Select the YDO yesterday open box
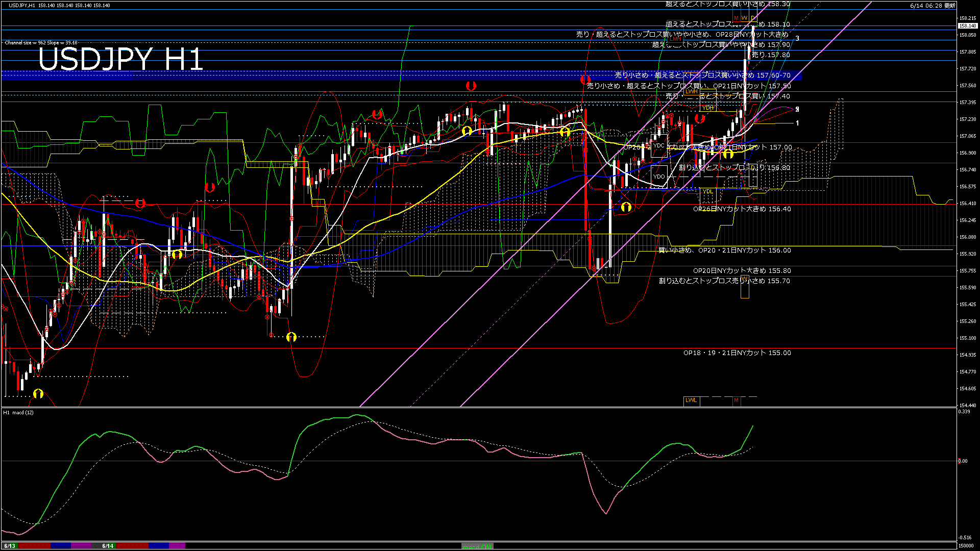The image size is (980, 551). (x=659, y=177)
